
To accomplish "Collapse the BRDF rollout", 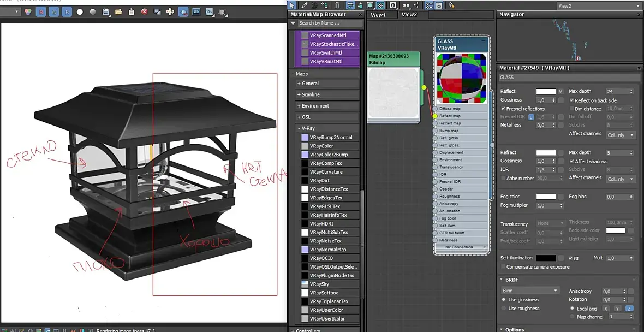I will [x=502, y=280].
